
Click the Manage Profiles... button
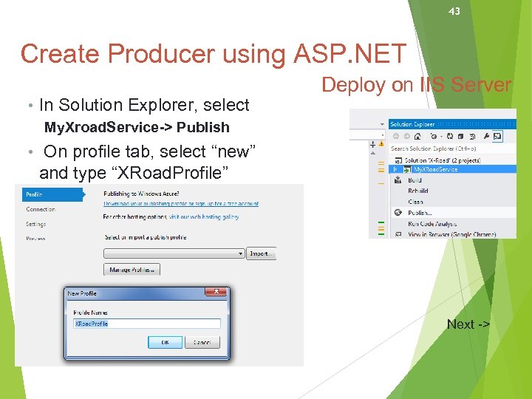click(x=132, y=270)
